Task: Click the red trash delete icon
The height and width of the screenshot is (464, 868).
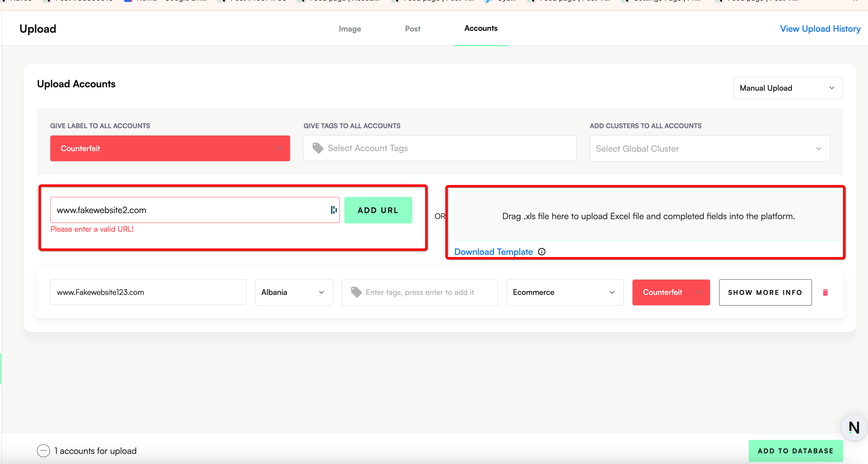Action: [x=825, y=292]
